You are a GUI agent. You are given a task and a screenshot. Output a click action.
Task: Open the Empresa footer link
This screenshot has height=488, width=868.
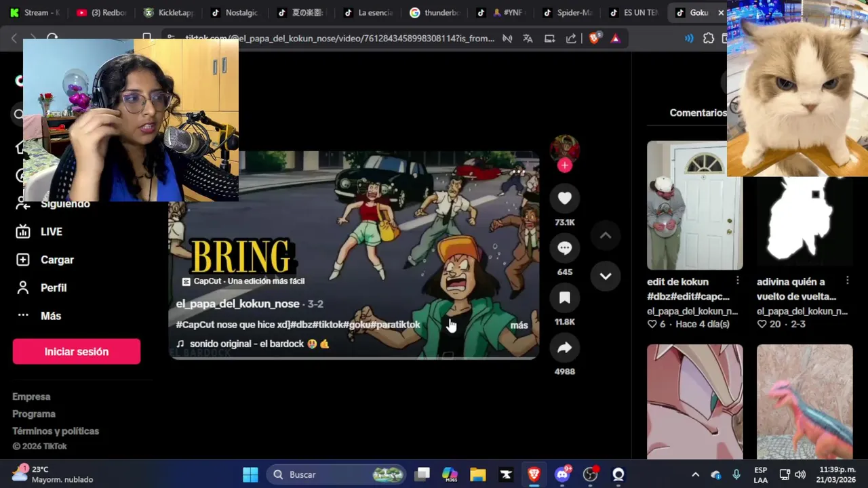[31, 396]
